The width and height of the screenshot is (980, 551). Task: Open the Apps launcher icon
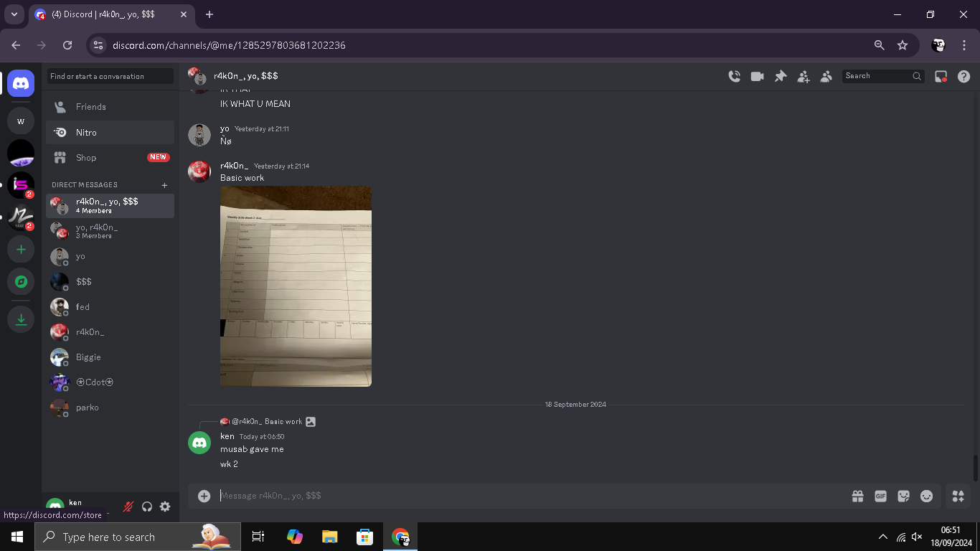click(x=958, y=496)
